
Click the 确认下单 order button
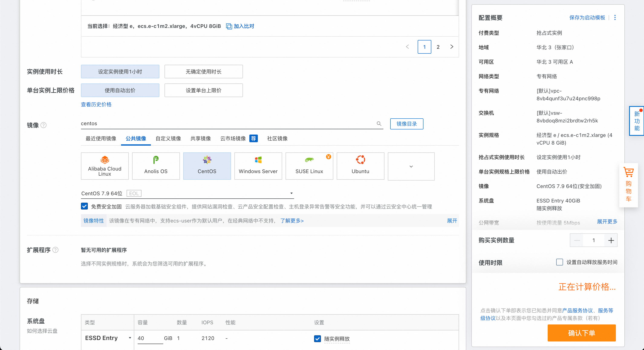[582, 333]
